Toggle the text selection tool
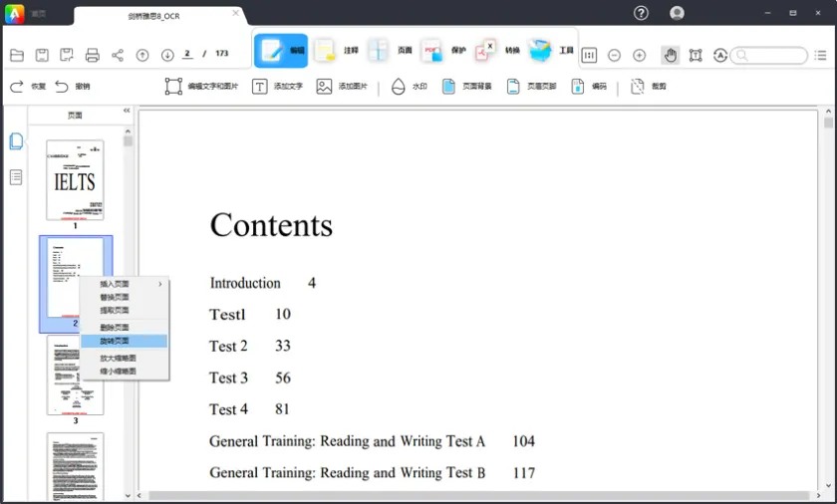837x504 pixels. (696, 55)
